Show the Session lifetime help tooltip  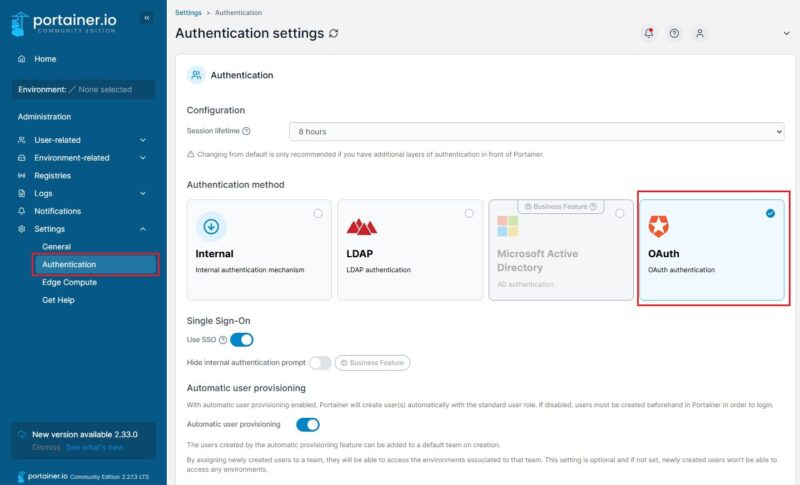point(246,131)
